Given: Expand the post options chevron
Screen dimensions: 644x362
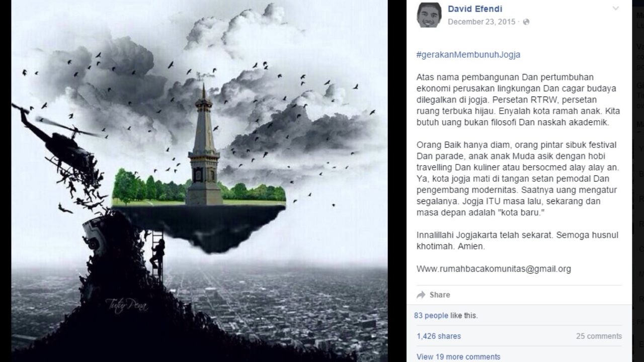Looking at the screenshot, I should 616,9.
